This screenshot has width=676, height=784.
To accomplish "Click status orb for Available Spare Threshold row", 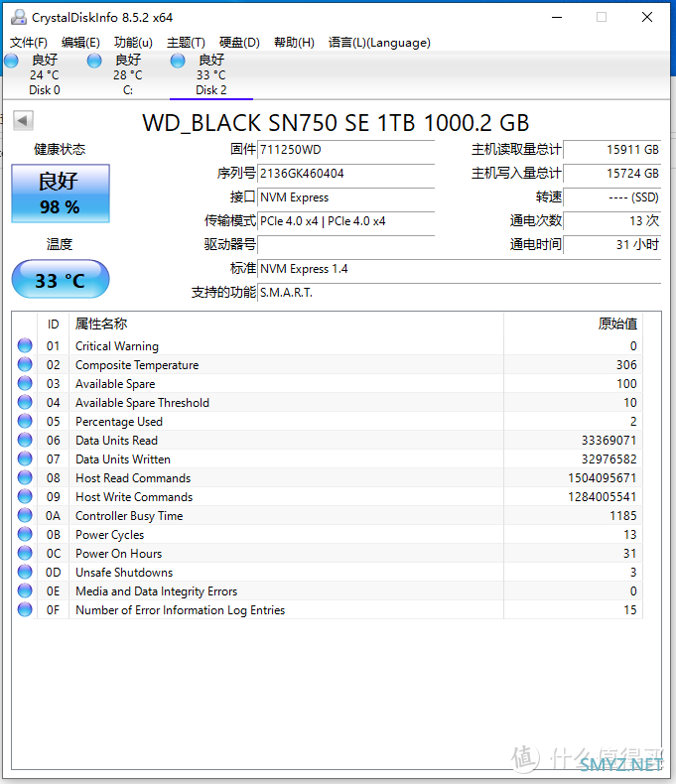I will [25, 402].
